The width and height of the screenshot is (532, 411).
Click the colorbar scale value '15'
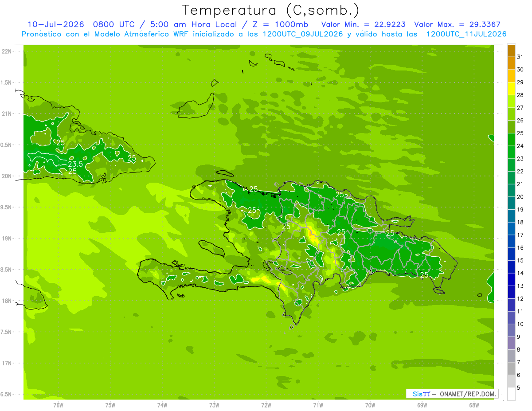520,260
